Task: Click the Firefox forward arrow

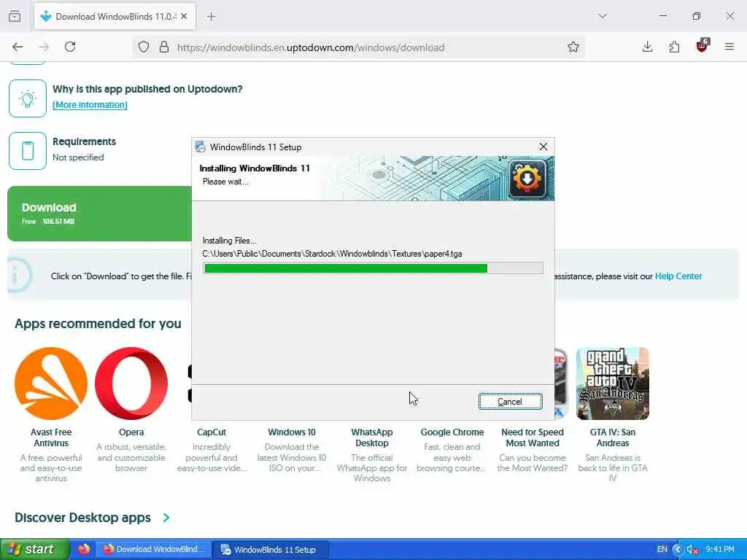Action: pos(44,47)
